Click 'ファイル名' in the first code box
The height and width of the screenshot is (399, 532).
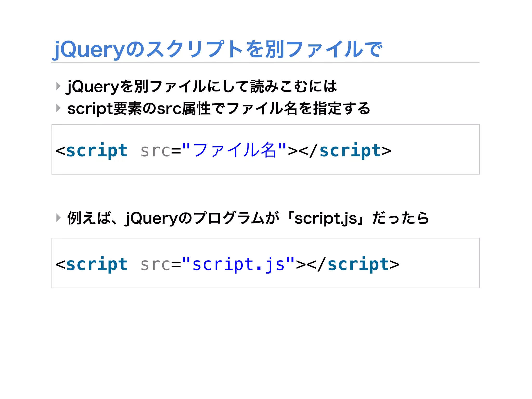[234, 150]
